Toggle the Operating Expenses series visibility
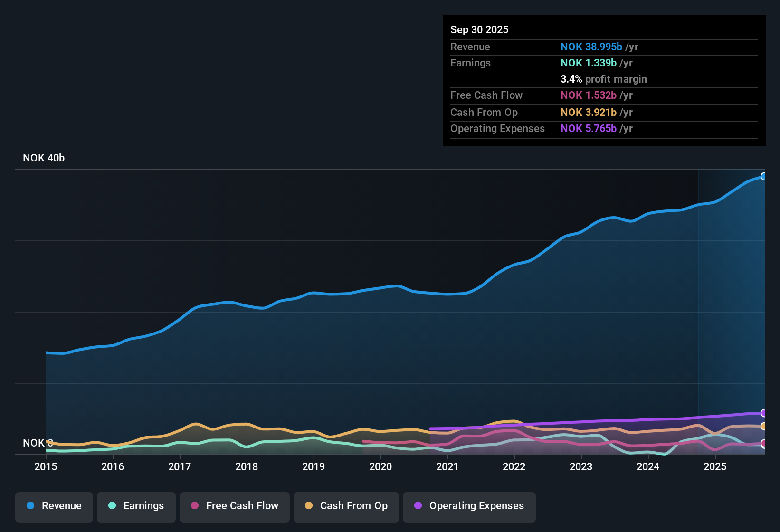The width and height of the screenshot is (780, 532). [x=469, y=506]
